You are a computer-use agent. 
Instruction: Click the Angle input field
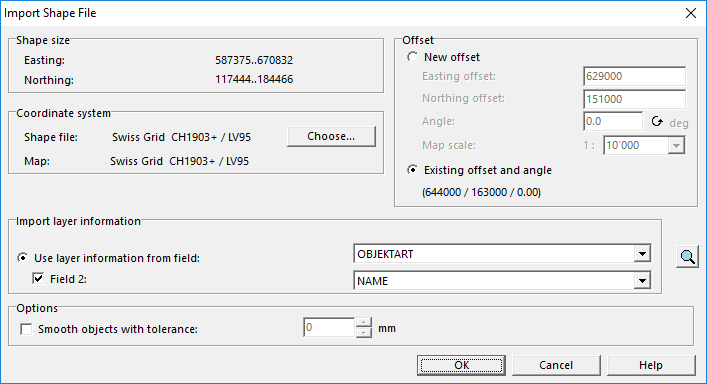tap(613, 121)
